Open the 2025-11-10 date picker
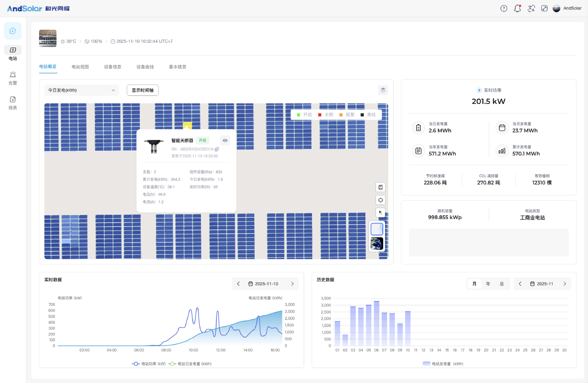 pos(263,284)
